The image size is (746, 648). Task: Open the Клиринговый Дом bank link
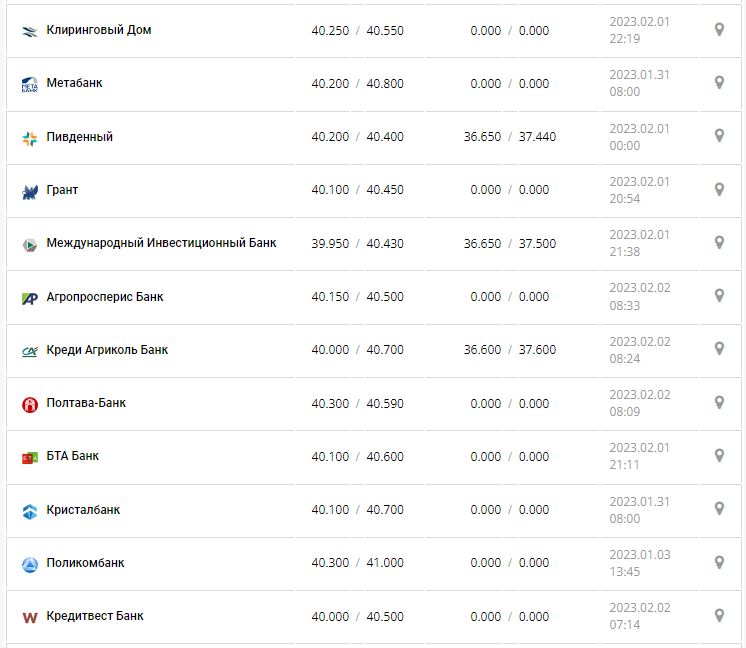[x=99, y=30]
